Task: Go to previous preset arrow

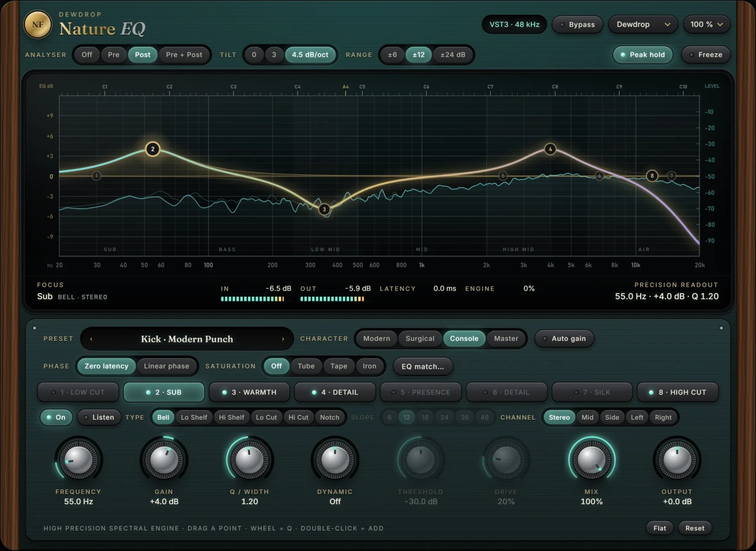Action: click(91, 339)
